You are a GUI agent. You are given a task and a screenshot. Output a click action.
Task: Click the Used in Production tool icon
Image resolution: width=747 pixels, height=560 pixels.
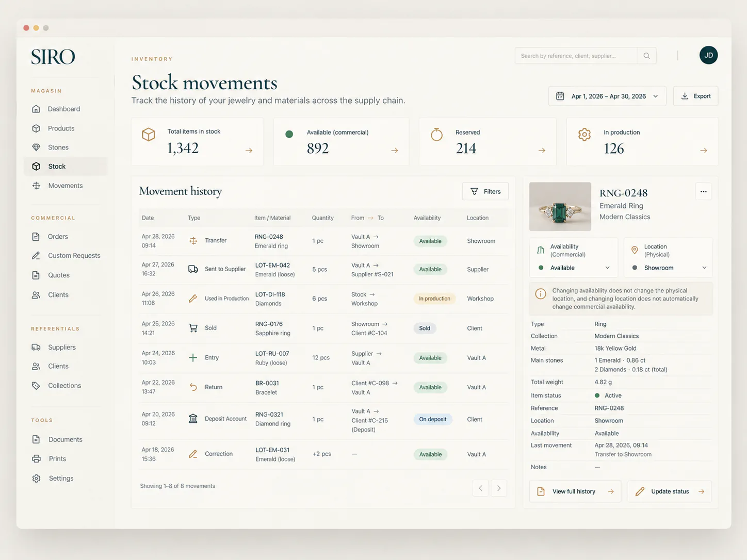click(x=193, y=299)
